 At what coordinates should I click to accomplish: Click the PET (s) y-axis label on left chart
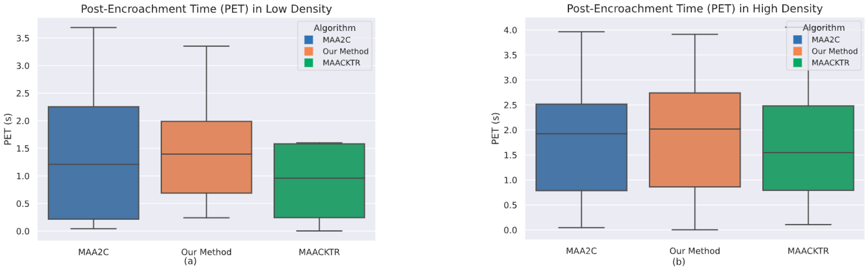7,129
